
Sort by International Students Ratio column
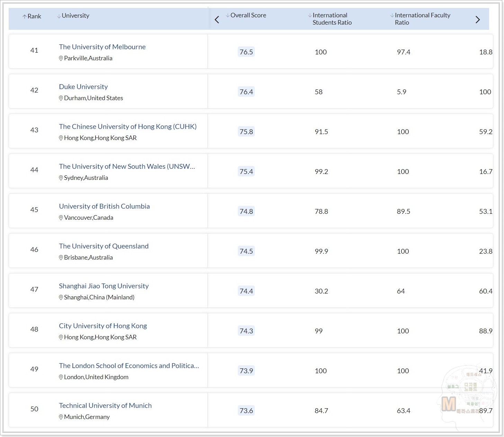(330, 19)
